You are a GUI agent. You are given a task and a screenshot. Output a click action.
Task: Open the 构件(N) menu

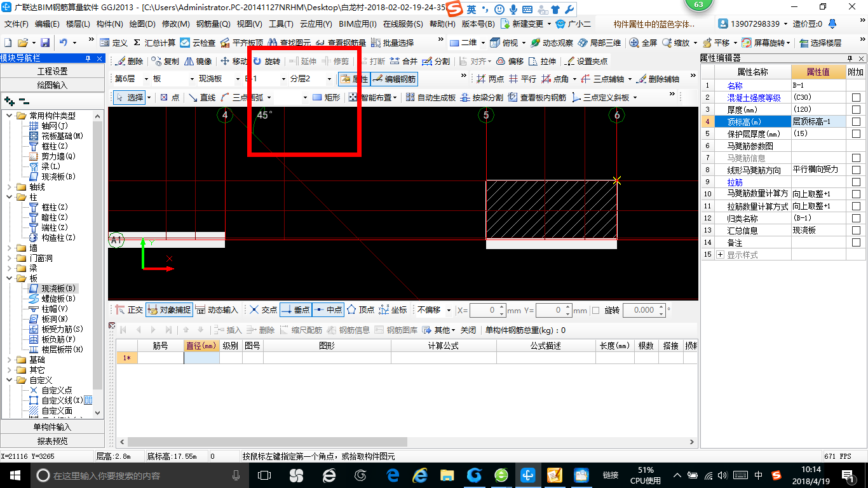coord(109,24)
